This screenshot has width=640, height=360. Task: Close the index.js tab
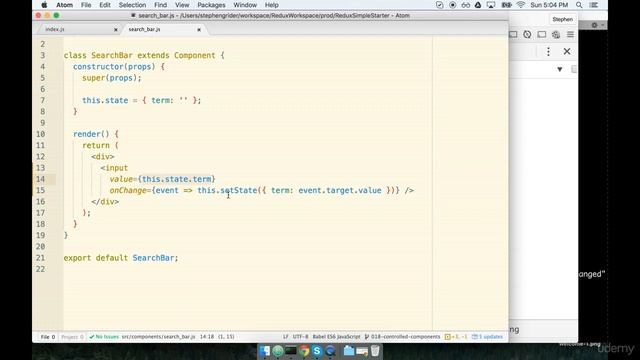click(116, 29)
